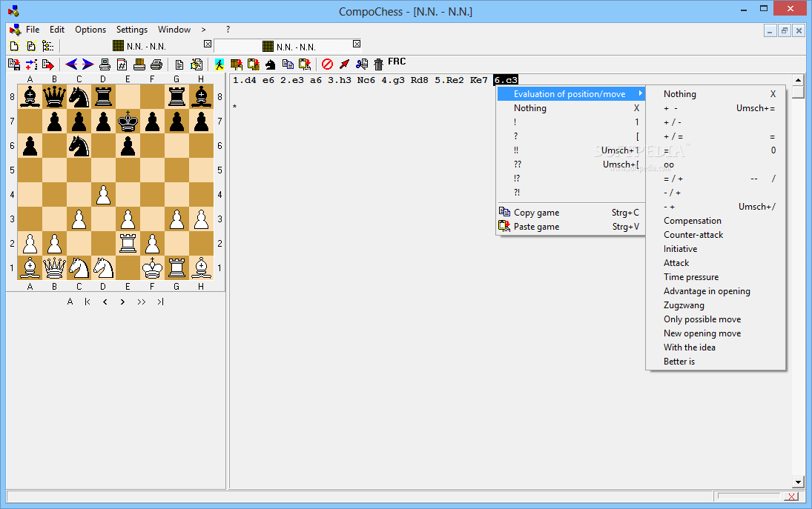Click the hand writing on document icon
Image resolution: width=812 pixels, height=509 pixels.
197,64
